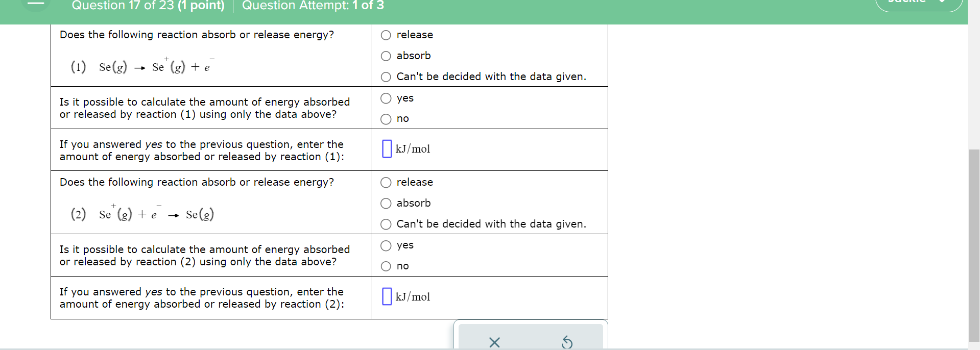The height and width of the screenshot is (350, 980).
Task: Select 'release' for reaction (1)
Action: (386, 35)
